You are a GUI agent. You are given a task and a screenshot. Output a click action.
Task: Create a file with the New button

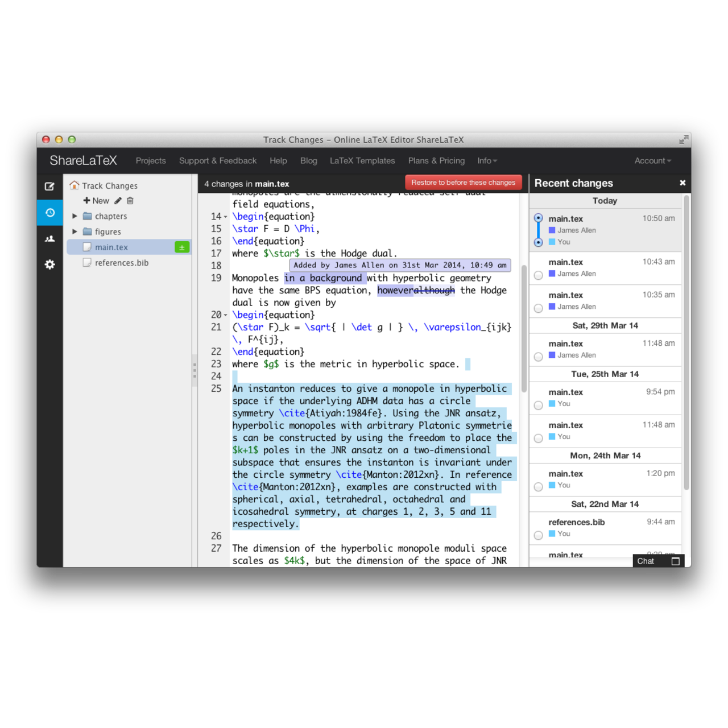[97, 200]
